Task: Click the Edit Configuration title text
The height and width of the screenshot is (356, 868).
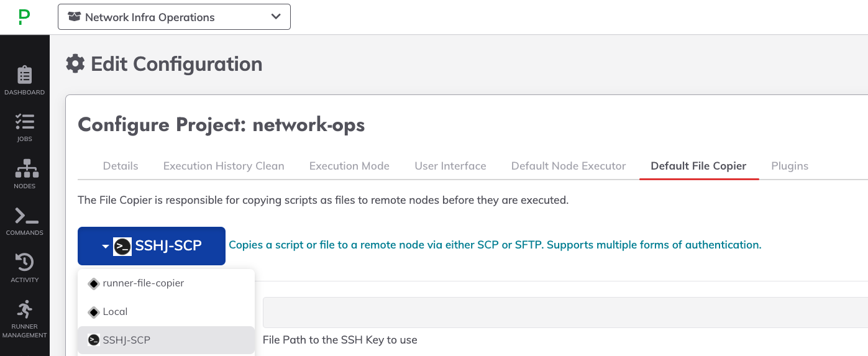Action: [176, 63]
